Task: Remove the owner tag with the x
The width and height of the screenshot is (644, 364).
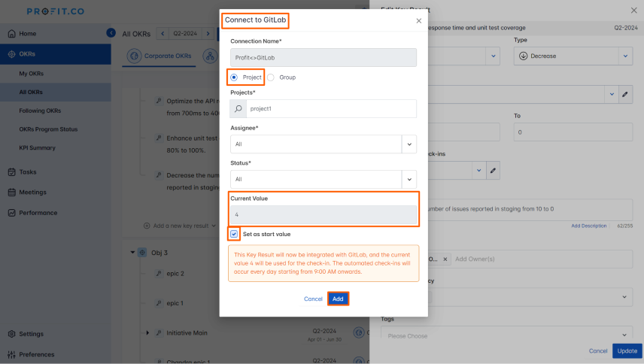Action: tap(445, 259)
